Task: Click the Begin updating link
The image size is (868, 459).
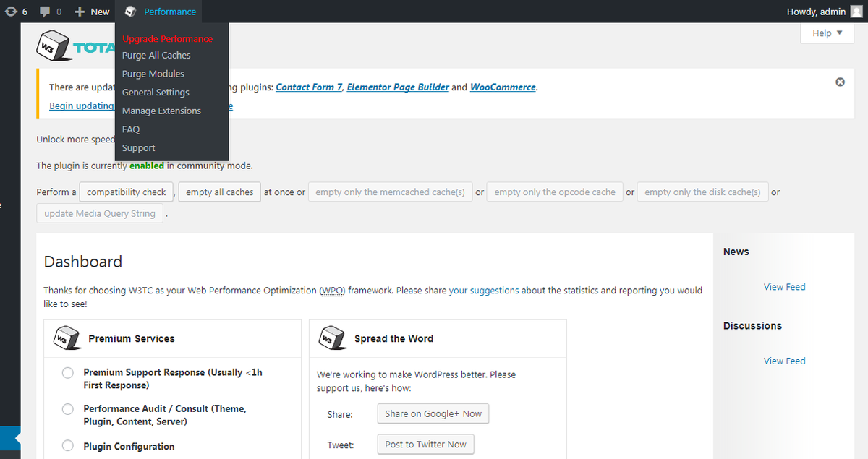Action: [x=82, y=106]
